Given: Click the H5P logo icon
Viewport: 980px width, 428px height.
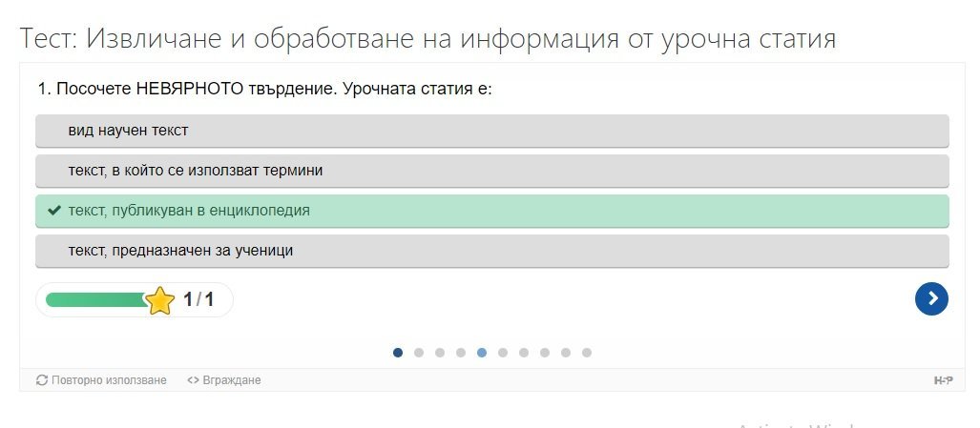Looking at the screenshot, I should click(x=943, y=380).
